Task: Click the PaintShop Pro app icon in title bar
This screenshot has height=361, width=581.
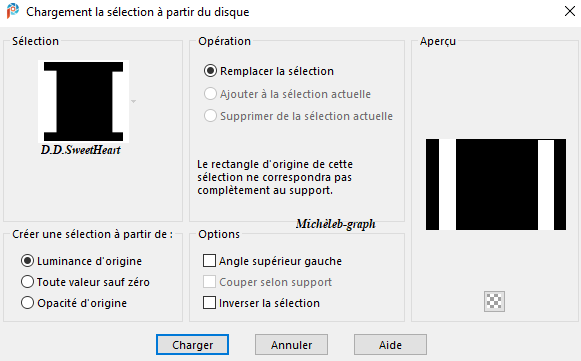Action: [13, 11]
